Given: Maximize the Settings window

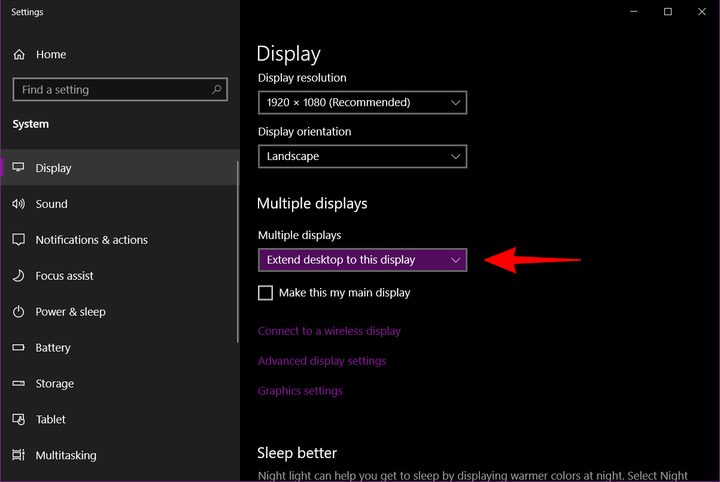Looking at the screenshot, I should 668,11.
